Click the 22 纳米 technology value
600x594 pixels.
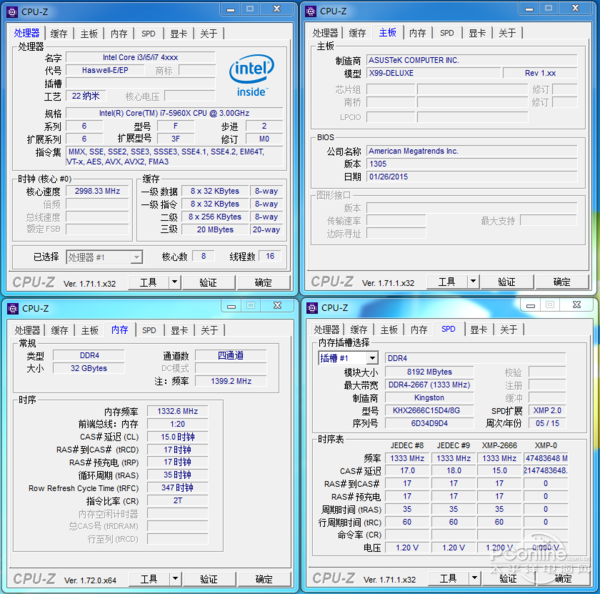(x=86, y=96)
